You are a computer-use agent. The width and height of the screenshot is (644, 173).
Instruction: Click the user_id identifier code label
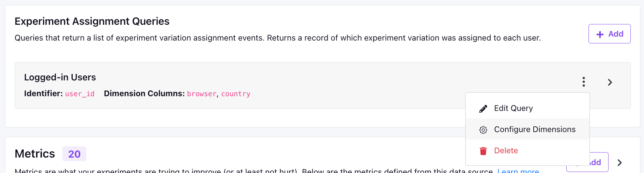(x=80, y=94)
